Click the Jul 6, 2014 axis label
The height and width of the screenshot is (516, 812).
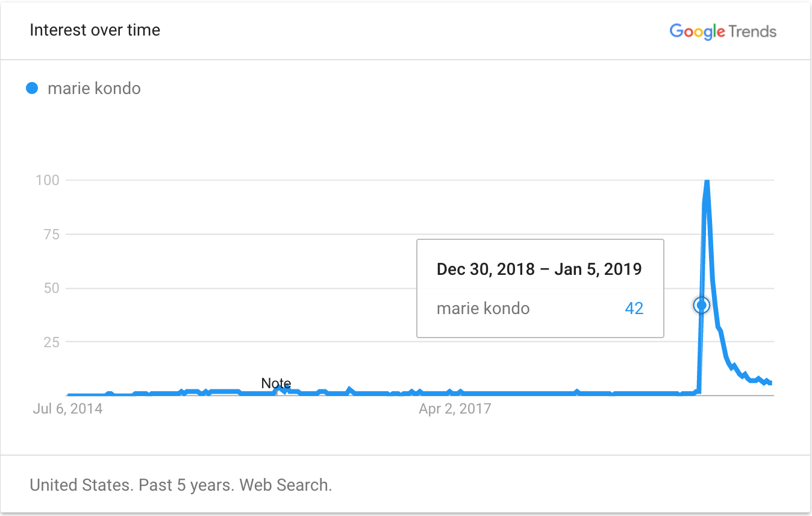coord(67,409)
